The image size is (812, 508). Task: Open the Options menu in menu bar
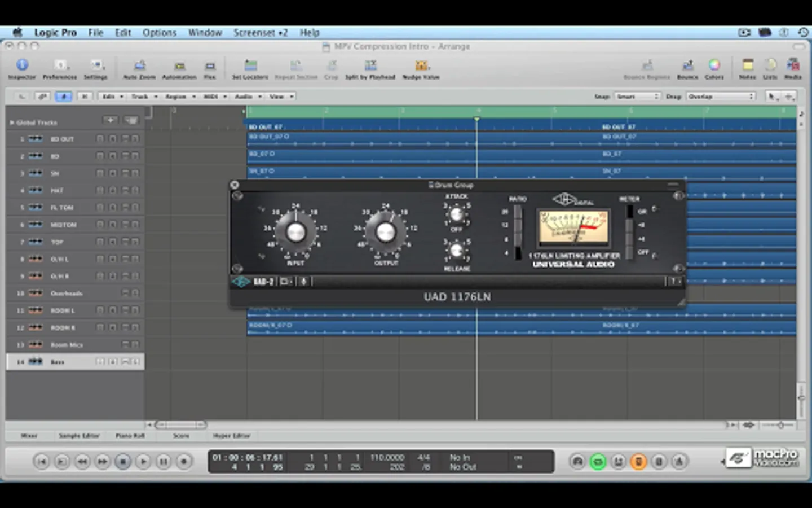(159, 33)
